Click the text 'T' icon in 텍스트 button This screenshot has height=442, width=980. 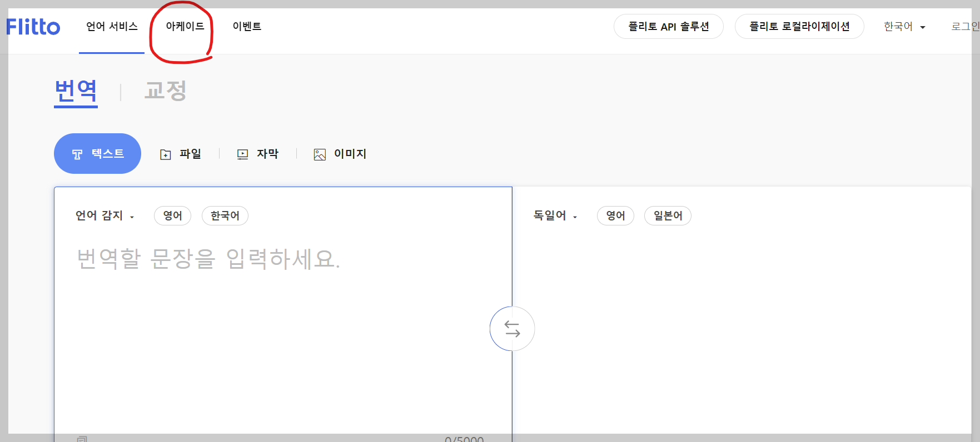[77, 154]
